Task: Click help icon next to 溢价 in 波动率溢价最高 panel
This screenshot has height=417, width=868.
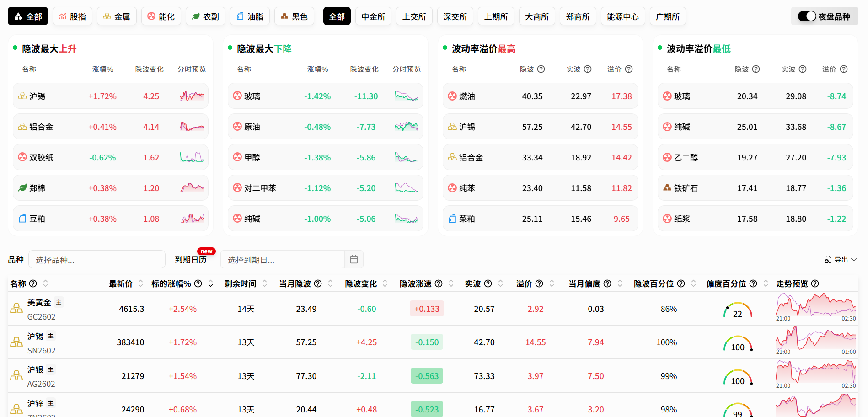Action: [x=629, y=69]
